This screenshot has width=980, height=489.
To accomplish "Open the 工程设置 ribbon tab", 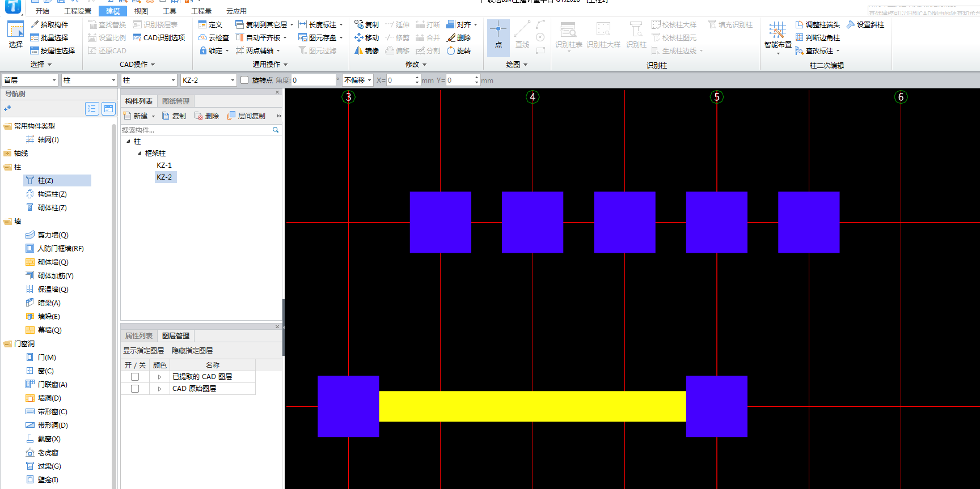I will click(78, 11).
